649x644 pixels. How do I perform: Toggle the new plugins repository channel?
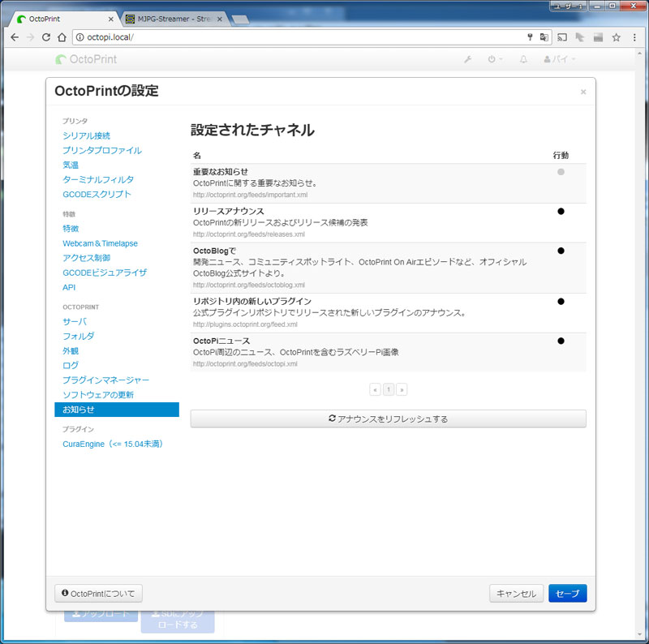pyautogui.click(x=561, y=301)
